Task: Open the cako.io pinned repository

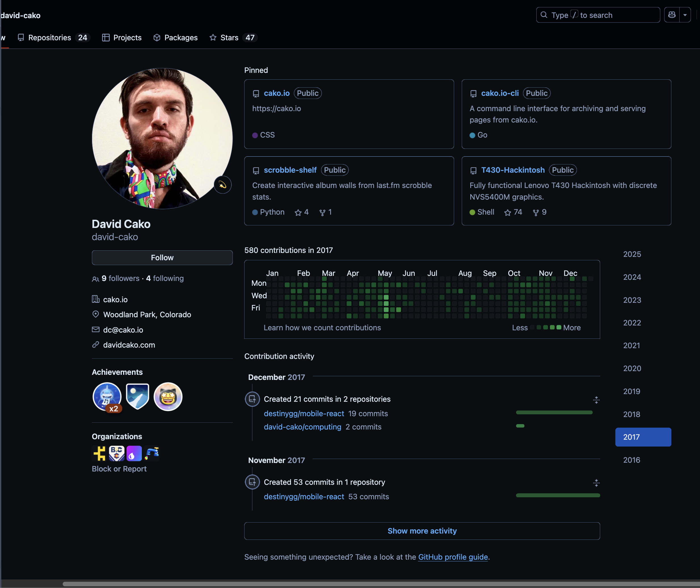Action: pyautogui.click(x=277, y=93)
